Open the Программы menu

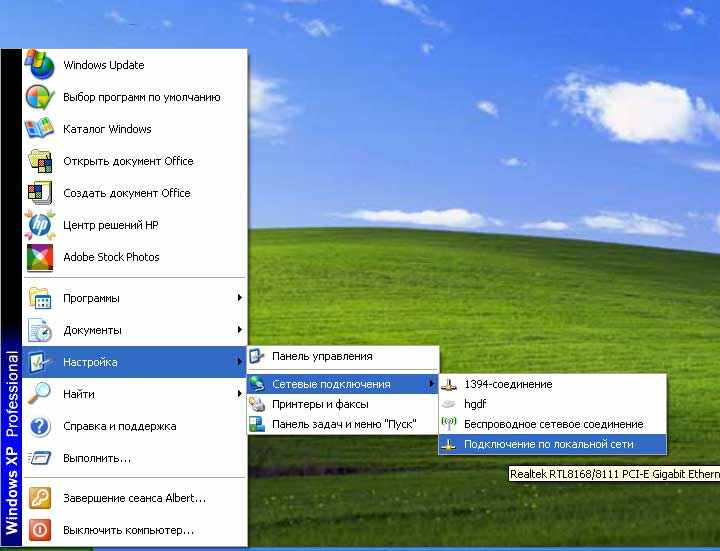click(135, 298)
